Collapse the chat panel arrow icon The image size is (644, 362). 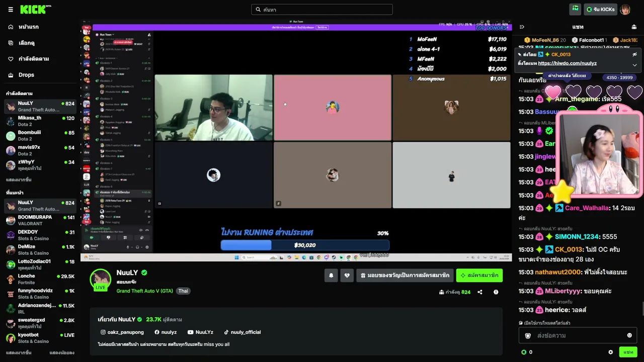pyautogui.click(x=522, y=27)
